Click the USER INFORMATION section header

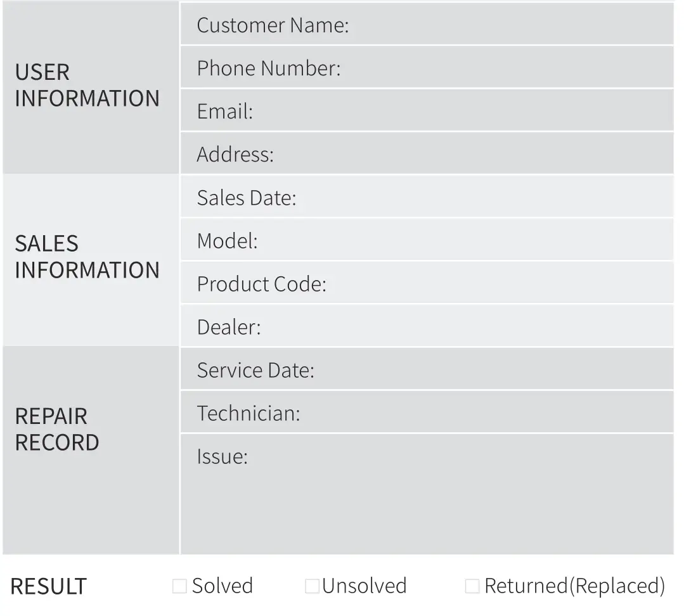(x=87, y=86)
